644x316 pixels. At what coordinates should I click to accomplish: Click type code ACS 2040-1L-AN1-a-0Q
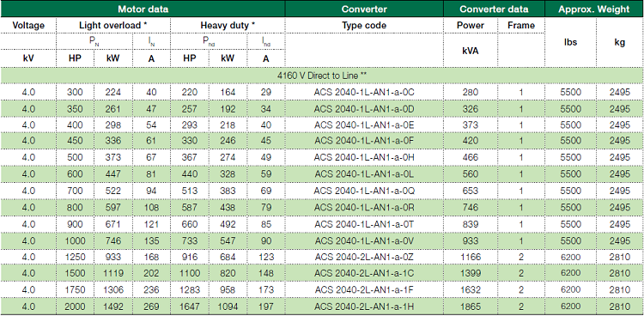[x=364, y=191]
